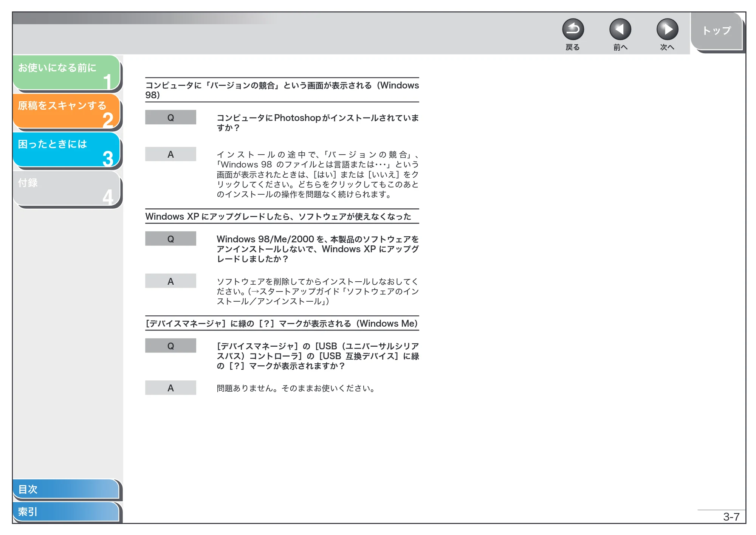Screen dimensions: 756x535
Task: Click the A label beside ソフトウェアを削除 answer
Action: coord(170,281)
